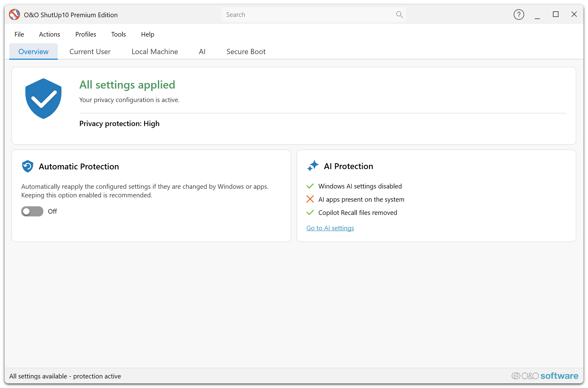Click the AI Protection sparkle icon
This screenshot has width=588, height=388.
(x=313, y=166)
